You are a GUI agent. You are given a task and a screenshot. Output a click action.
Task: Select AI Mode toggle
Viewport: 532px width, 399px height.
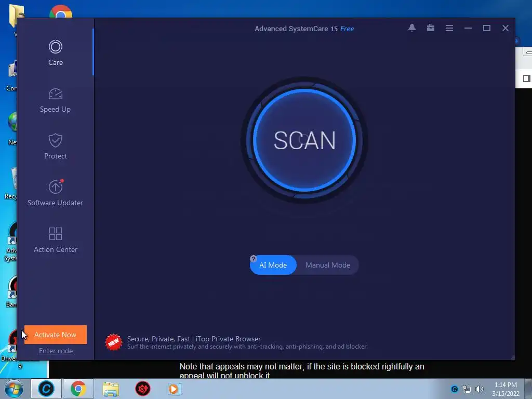[x=273, y=265]
